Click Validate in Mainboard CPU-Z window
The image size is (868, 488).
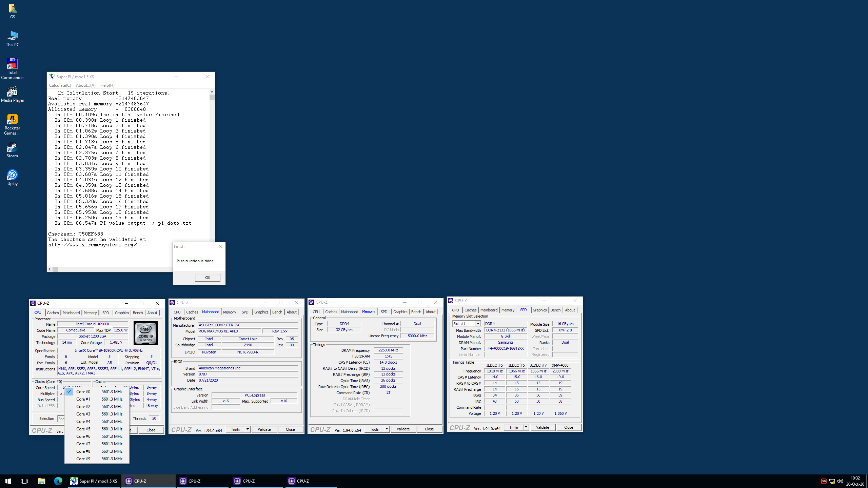coord(264,429)
